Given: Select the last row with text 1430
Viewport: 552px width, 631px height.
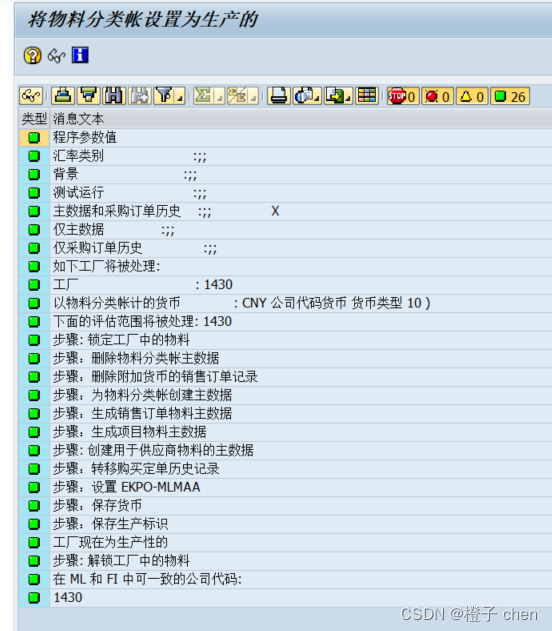Looking at the screenshot, I should pyautogui.click(x=285, y=598).
